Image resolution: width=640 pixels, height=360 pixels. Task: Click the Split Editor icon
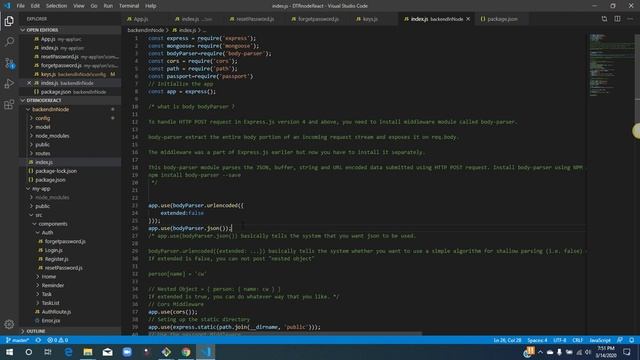(x=617, y=19)
